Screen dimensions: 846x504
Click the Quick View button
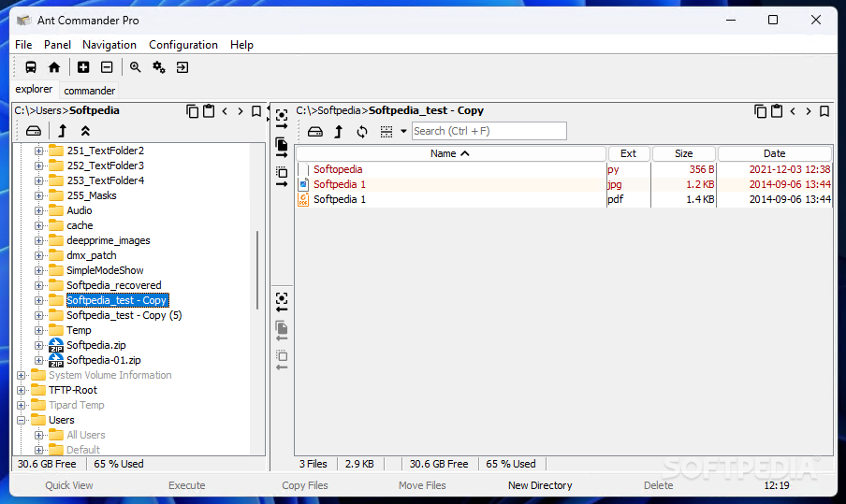[x=69, y=485]
